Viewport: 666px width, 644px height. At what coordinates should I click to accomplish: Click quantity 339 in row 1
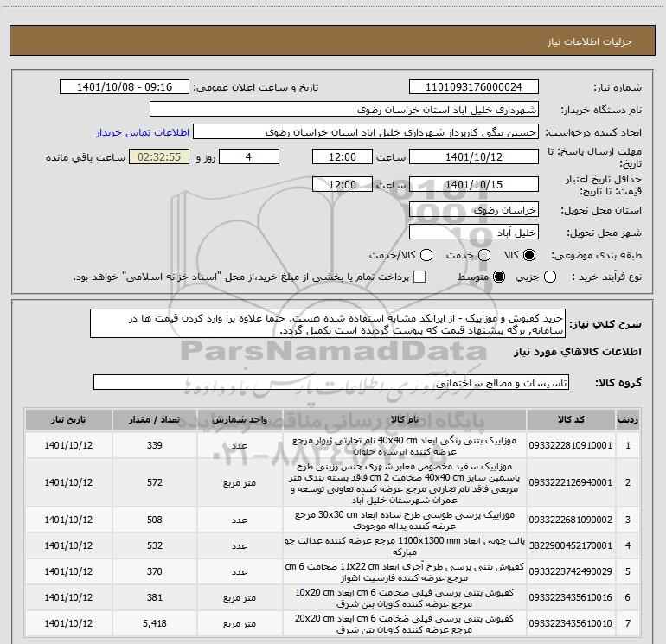click(155, 445)
